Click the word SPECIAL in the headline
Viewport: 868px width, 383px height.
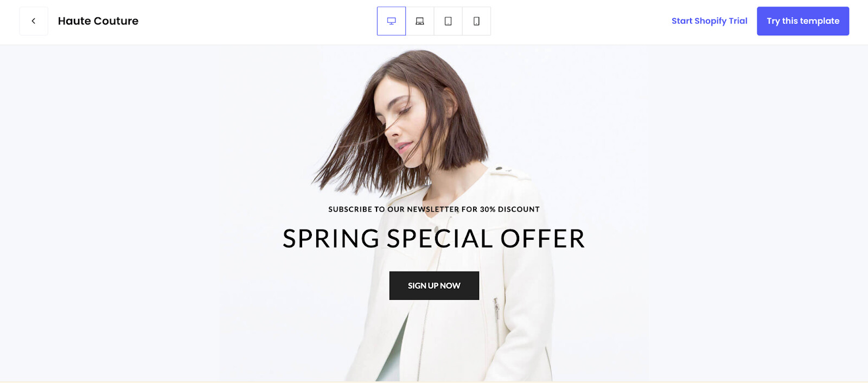click(440, 239)
